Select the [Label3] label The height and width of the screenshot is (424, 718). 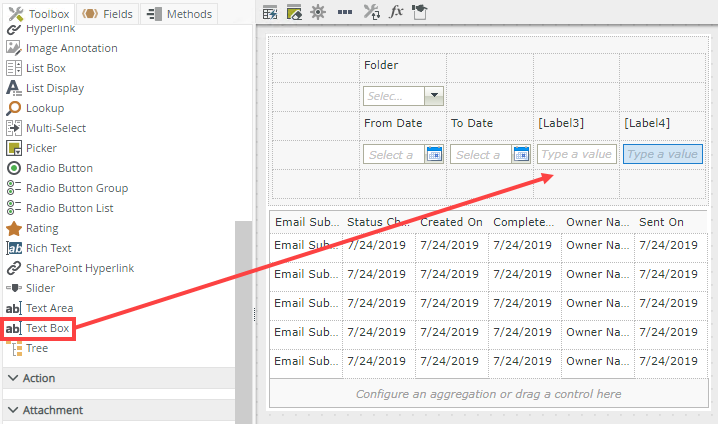561,123
